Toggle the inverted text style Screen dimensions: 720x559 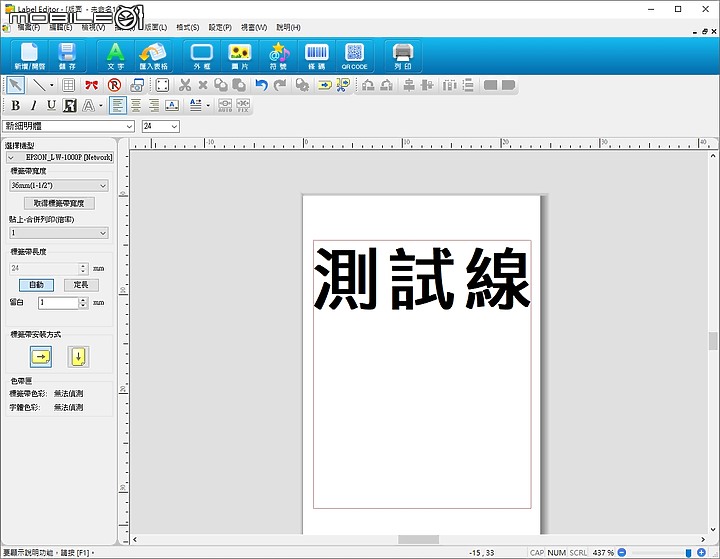70,106
